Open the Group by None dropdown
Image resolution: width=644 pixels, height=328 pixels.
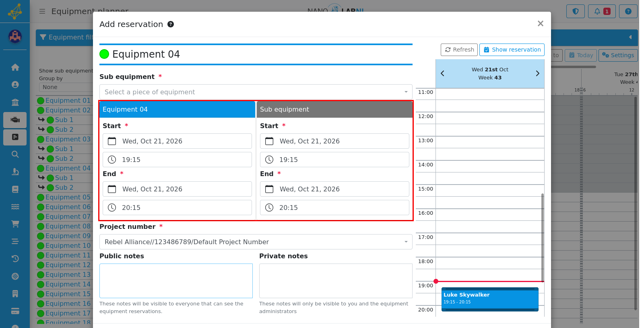pyautogui.click(x=66, y=87)
